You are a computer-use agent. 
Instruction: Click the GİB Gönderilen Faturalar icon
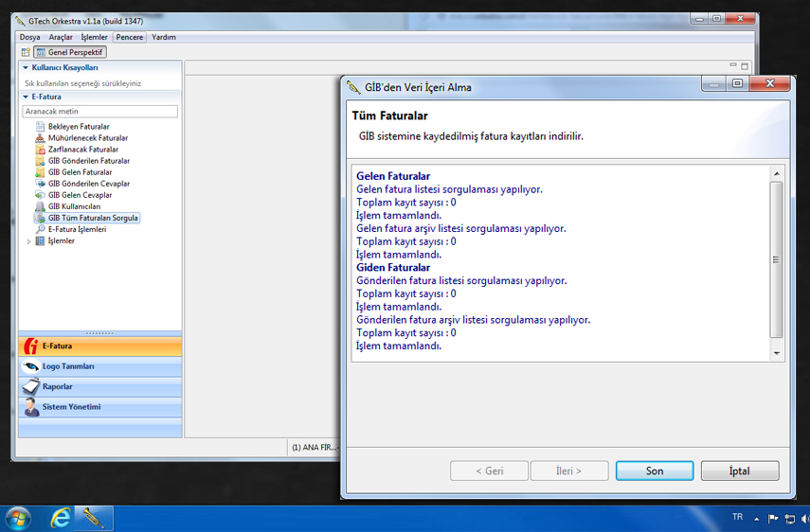(x=41, y=161)
